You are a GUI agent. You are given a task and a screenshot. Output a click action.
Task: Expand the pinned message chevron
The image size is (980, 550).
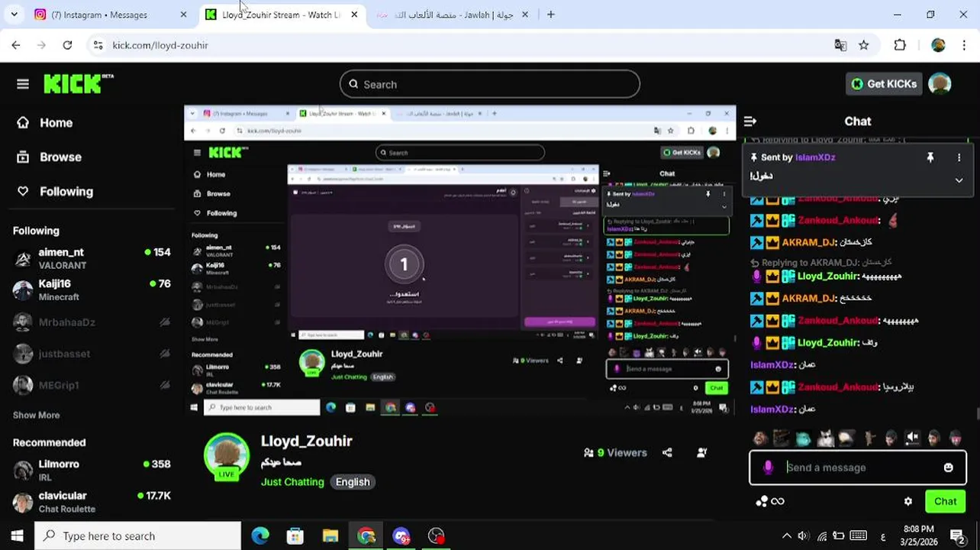959,180
